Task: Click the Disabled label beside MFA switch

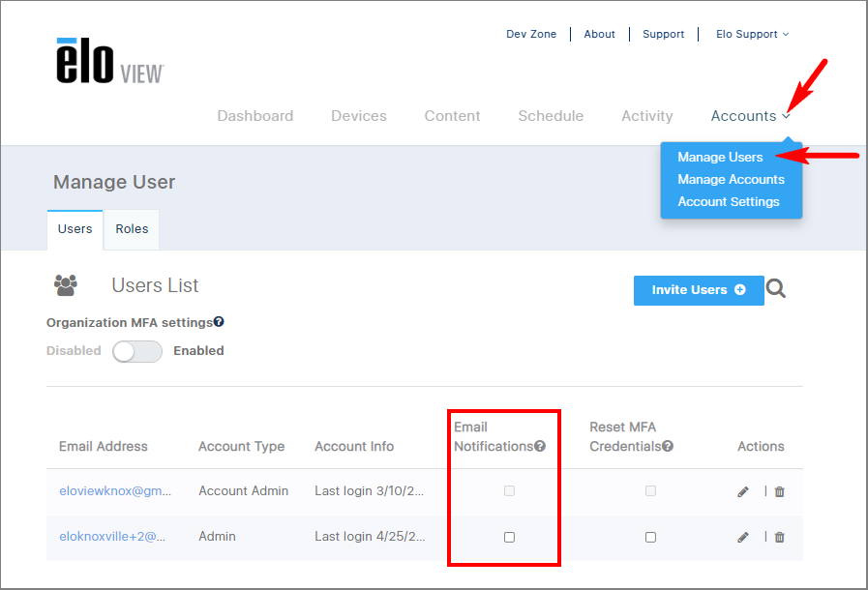Action: coord(74,351)
